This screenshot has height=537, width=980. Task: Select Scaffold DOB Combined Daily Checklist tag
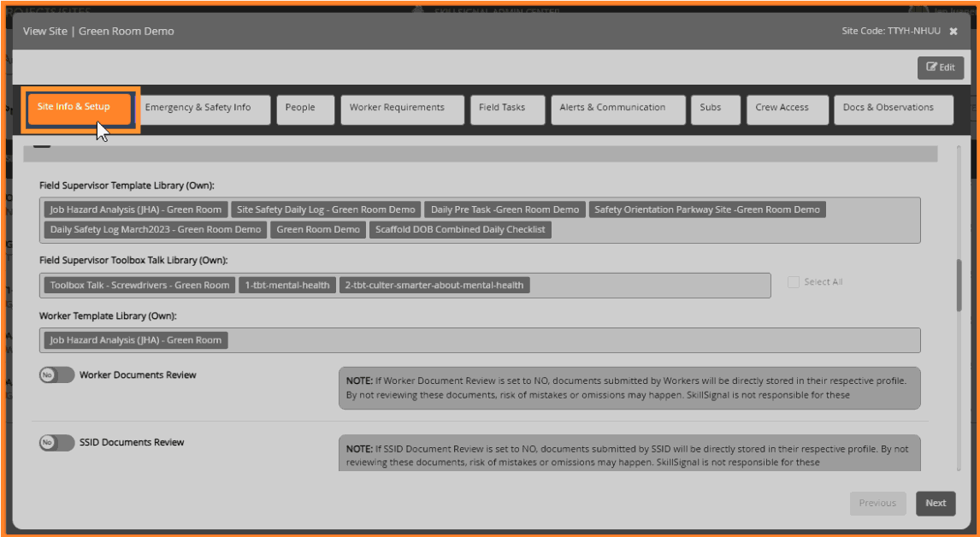(x=460, y=229)
